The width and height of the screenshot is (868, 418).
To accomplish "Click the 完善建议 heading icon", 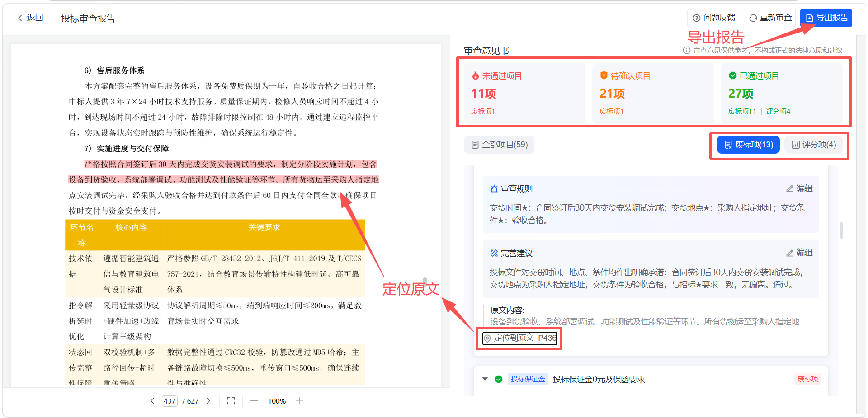I will coord(494,253).
